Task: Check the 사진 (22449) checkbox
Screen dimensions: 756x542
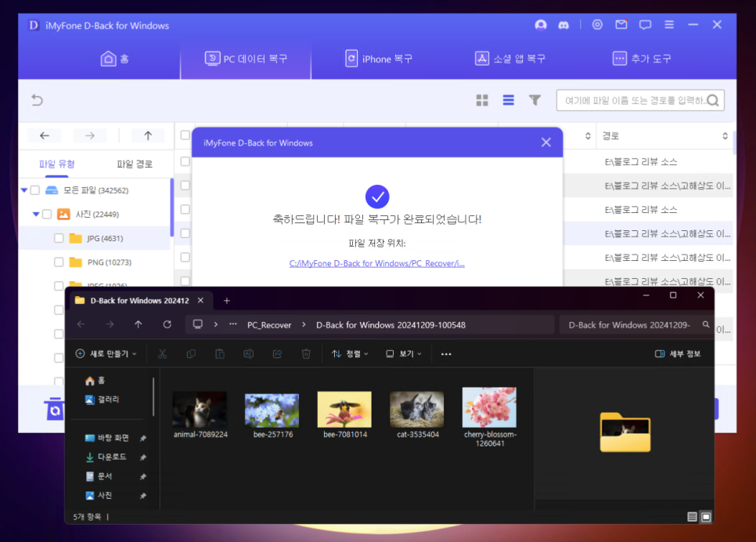Action: click(x=47, y=214)
